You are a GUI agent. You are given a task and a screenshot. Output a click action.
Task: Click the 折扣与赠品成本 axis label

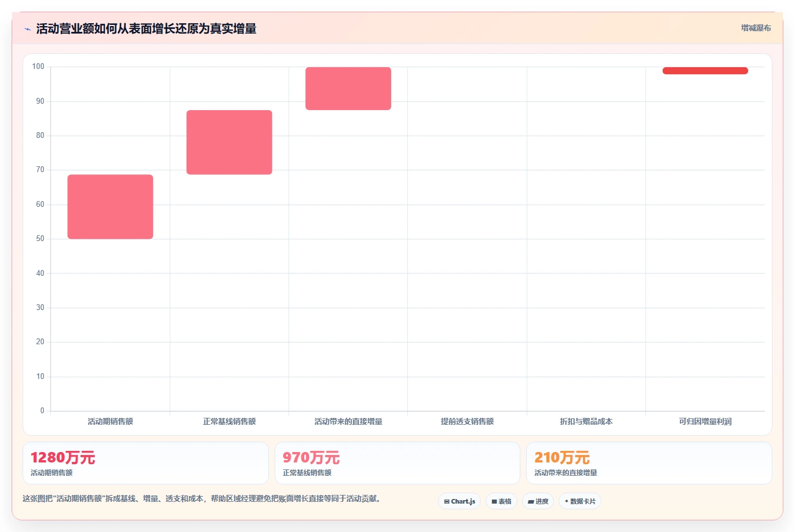tap(586, 421)
